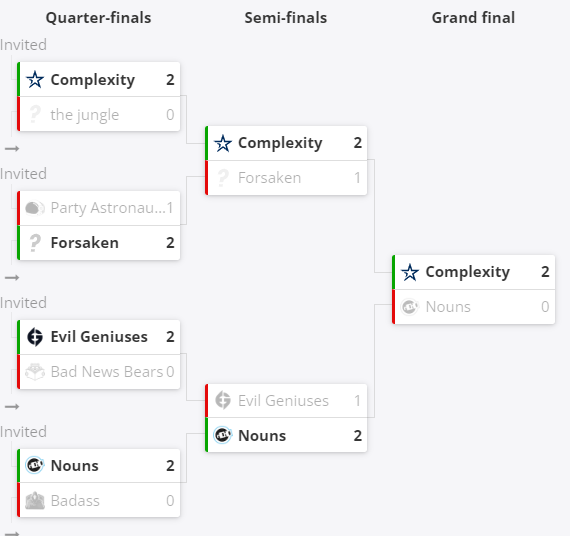
Task: Click Bad News Bears team logo
Action: [x=35, y=372]
